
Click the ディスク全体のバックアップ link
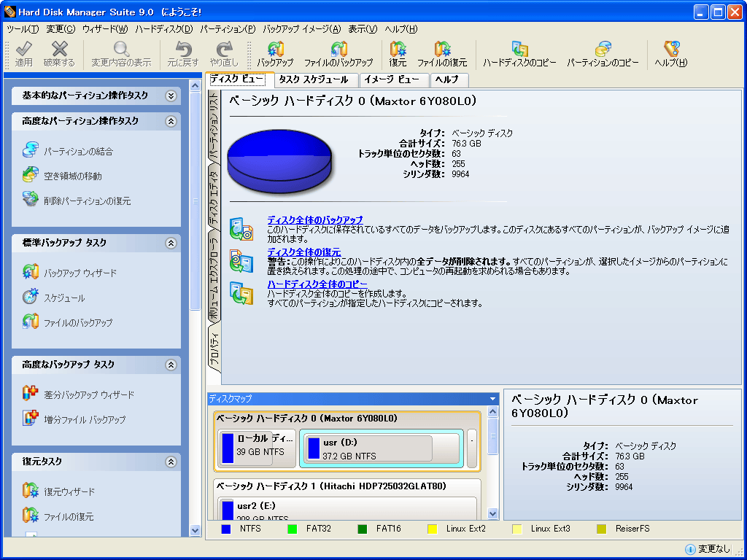(315, 220)
